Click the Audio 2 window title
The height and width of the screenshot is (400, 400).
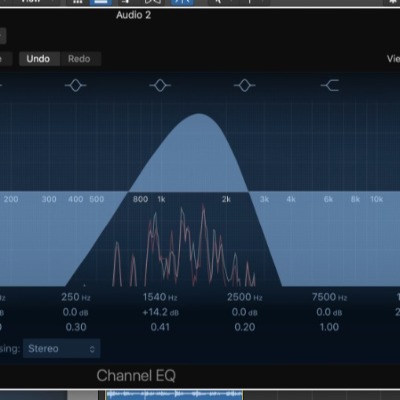coord(133,15)
